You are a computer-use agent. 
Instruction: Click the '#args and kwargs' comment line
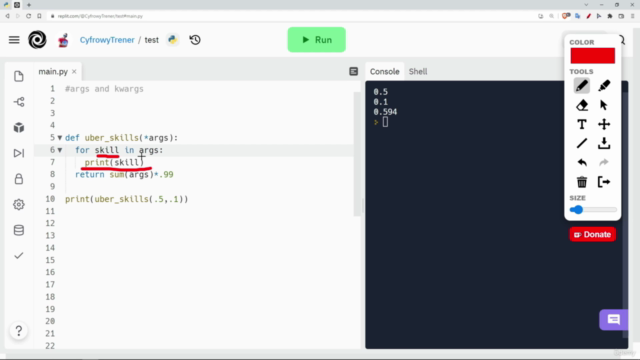[x=104, y=89]
